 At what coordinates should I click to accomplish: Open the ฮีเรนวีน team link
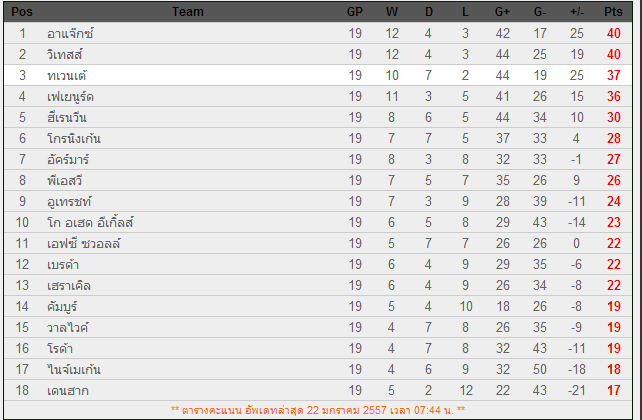click(70, 117)
